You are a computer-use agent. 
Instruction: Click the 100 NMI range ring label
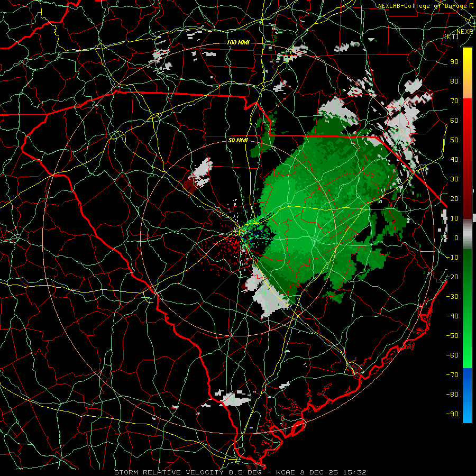[x=239, y=42]
